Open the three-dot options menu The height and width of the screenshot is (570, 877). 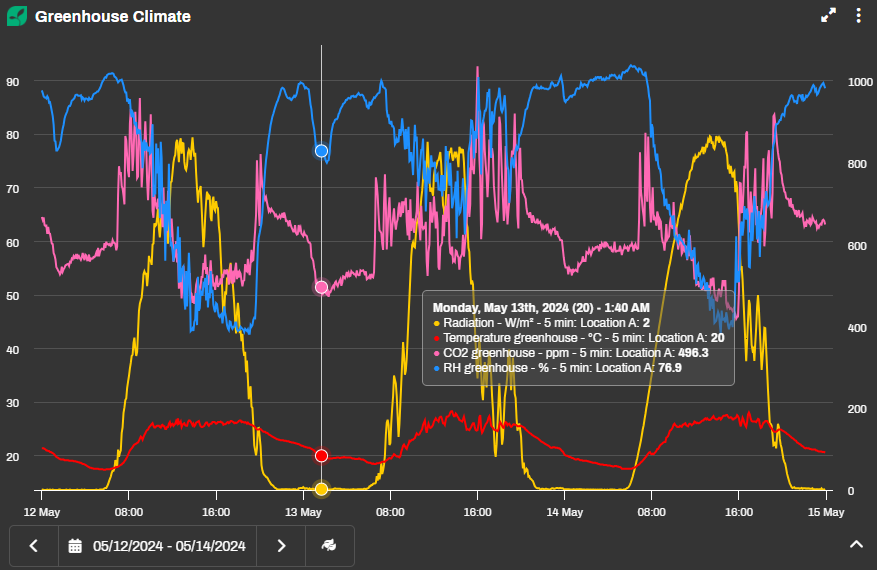point(858,16)
